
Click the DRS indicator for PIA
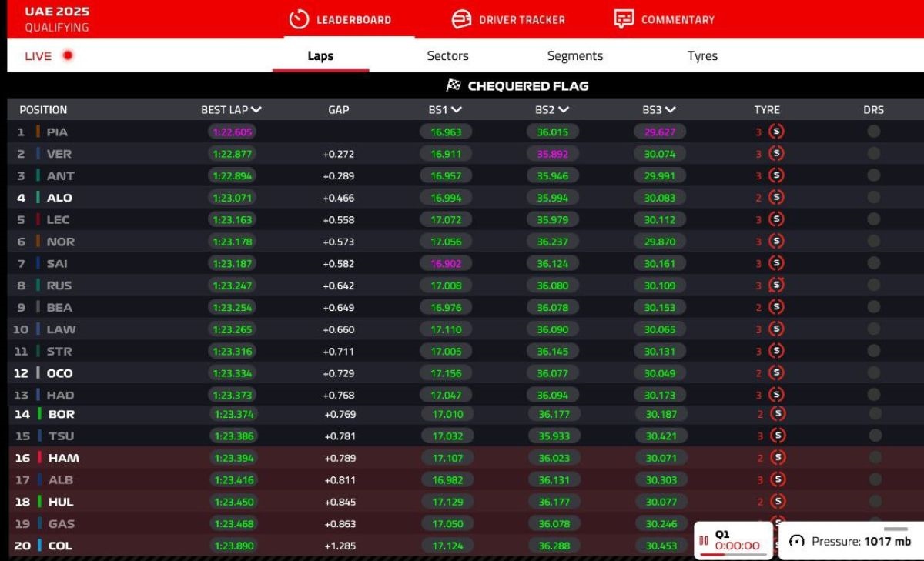[x=873, y=132]
